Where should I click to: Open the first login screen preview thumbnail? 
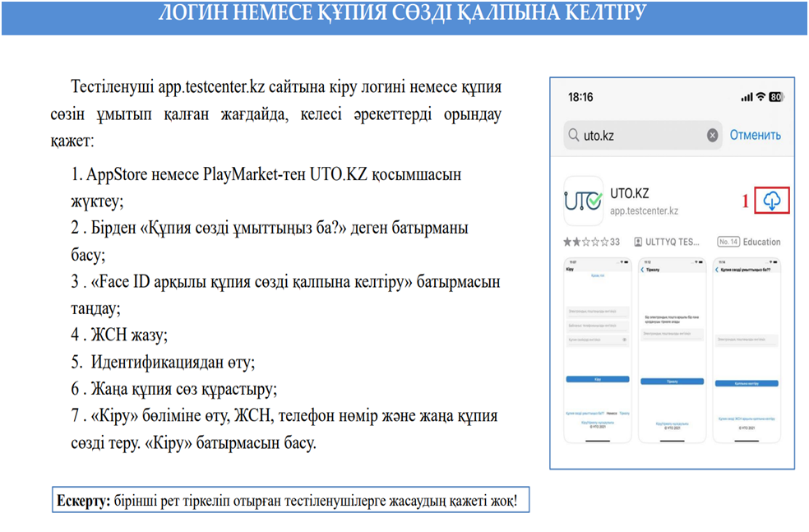596,351
